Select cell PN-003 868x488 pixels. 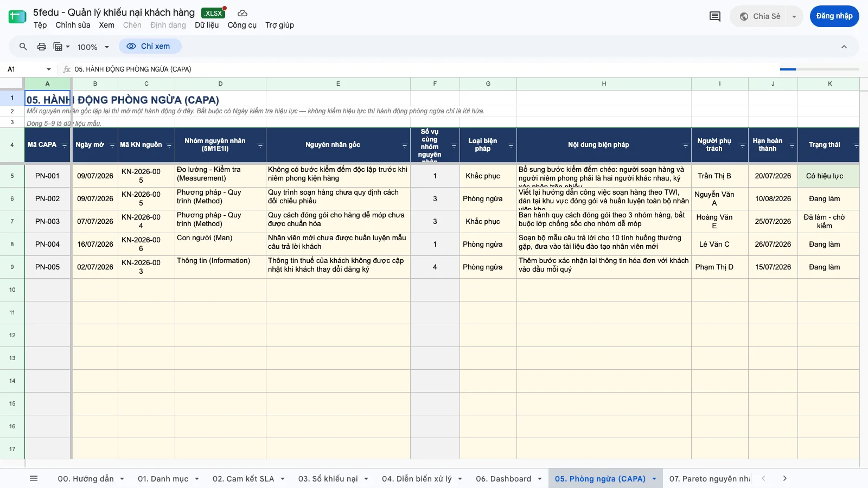[47, 221]
